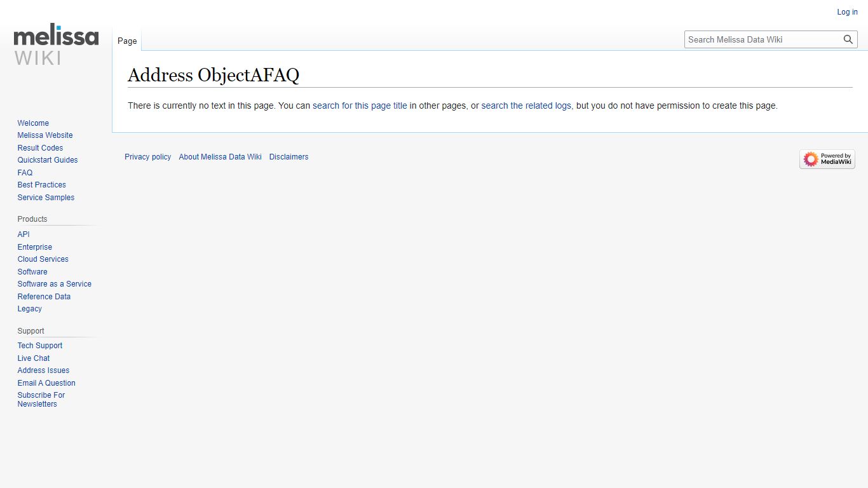This screenshot has width=868, height=488.
Task: Open Best Practices link
Action: pos(42,185)
